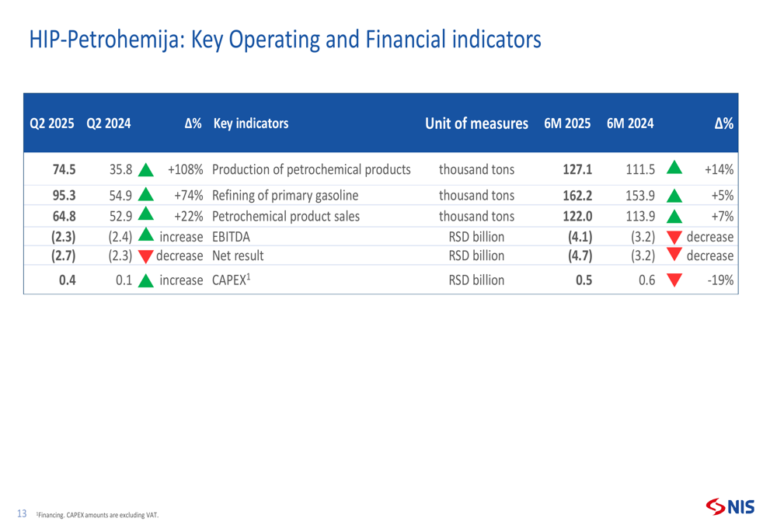
Task: Click the red down arrow beside -19%
Action: click(x=674, y=280)
